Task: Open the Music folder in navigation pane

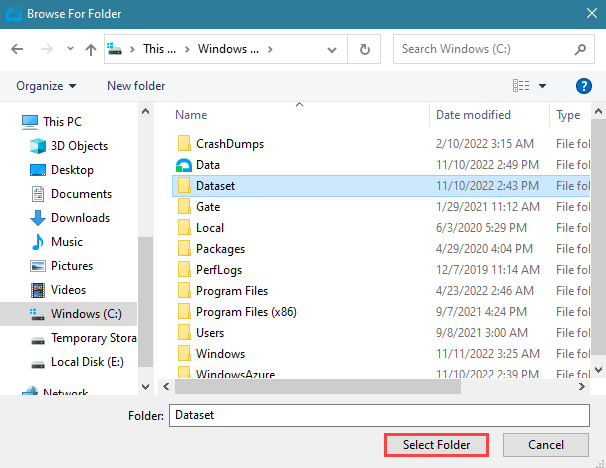Action: click(66, 242)
